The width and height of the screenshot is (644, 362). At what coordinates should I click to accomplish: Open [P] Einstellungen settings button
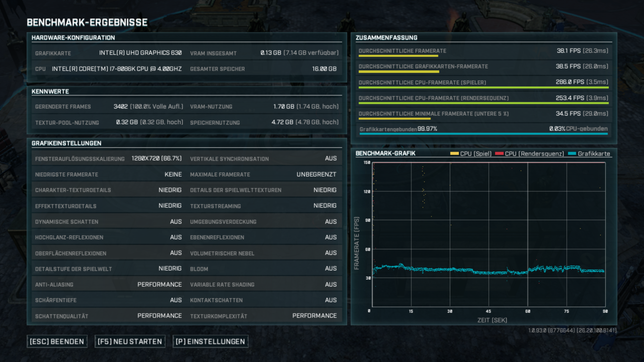[x=210, y=342]
